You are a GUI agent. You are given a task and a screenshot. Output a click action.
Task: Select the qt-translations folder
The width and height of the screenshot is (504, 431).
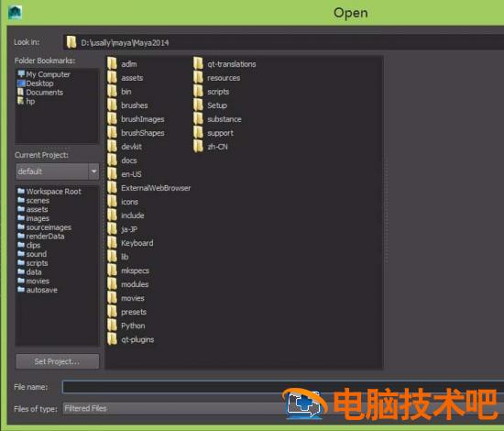click(x=225, y=64)
